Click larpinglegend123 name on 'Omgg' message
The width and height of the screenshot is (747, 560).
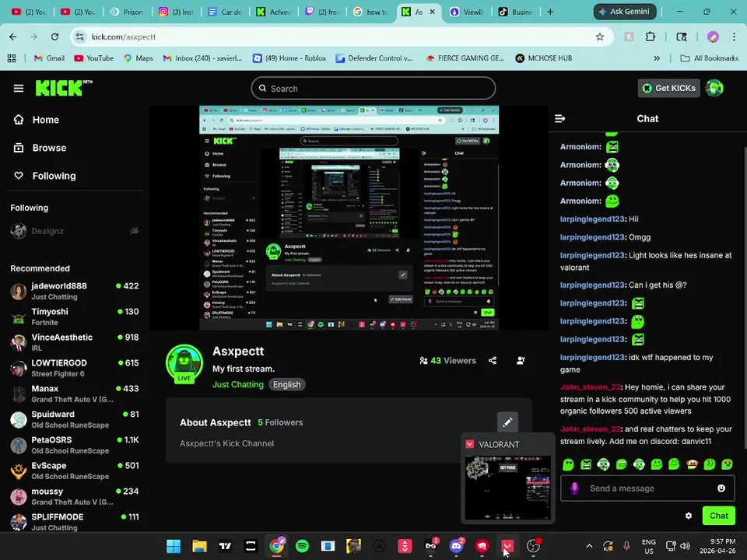point(592,237)
